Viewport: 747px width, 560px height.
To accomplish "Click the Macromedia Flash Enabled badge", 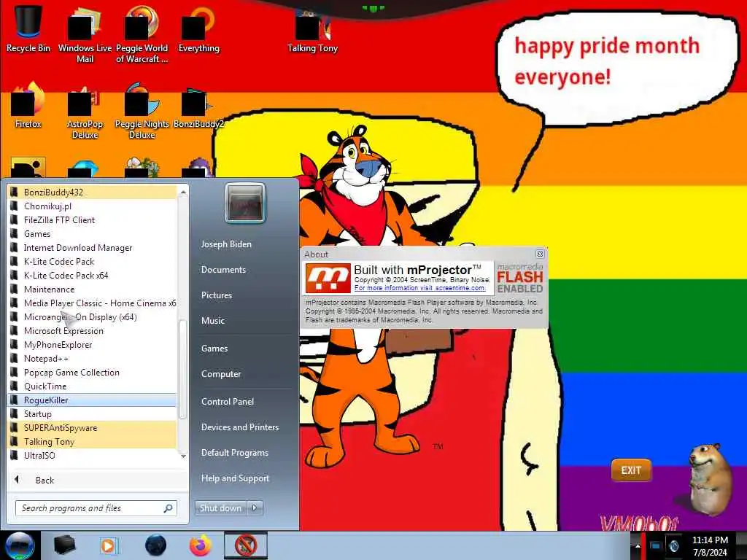I will click(519, 278).
